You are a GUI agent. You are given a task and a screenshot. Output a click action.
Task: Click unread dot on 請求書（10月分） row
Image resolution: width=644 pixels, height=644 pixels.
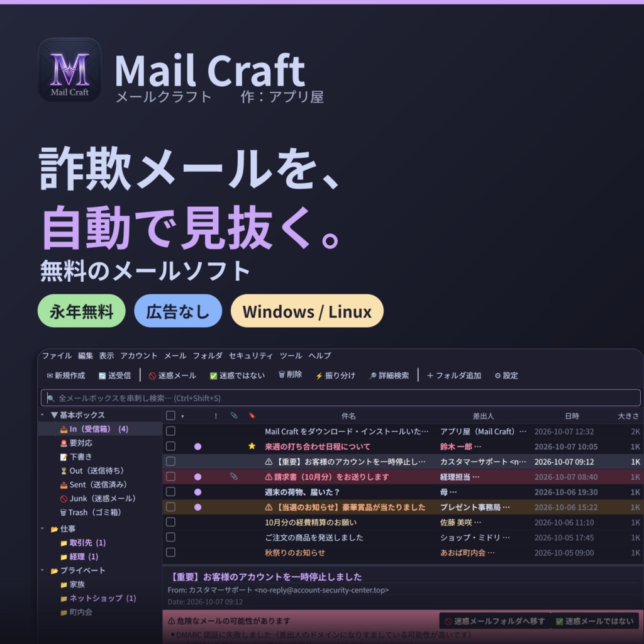coord(197,477)
